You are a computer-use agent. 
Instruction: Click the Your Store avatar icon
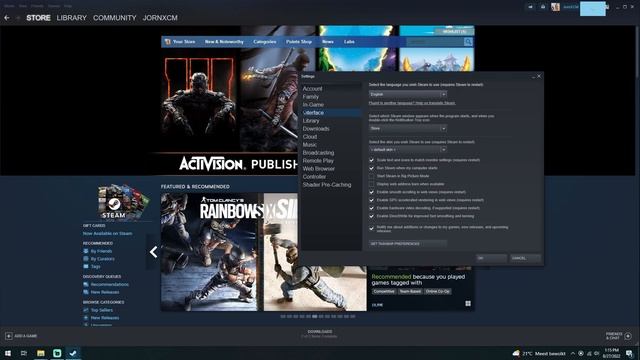click(167, 42)
